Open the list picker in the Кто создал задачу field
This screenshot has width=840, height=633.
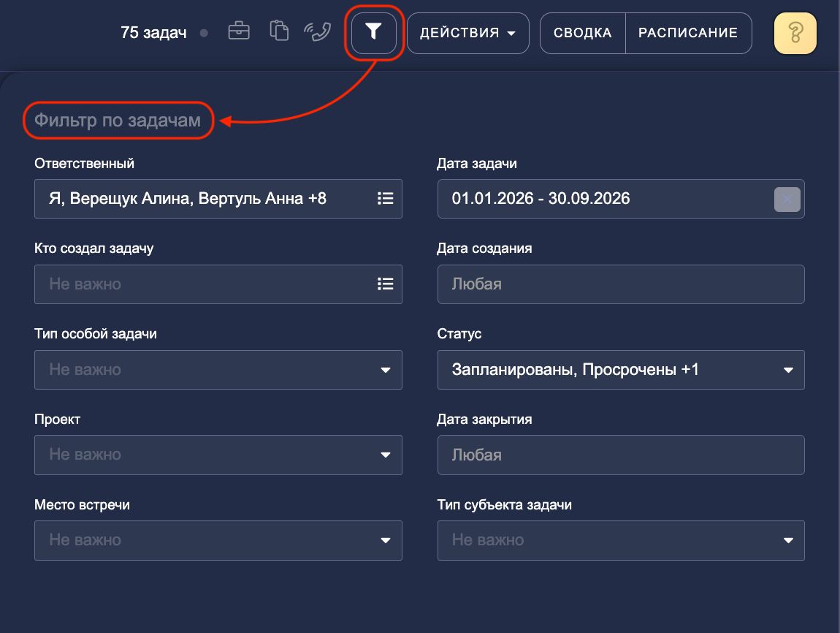coord(385,284)
